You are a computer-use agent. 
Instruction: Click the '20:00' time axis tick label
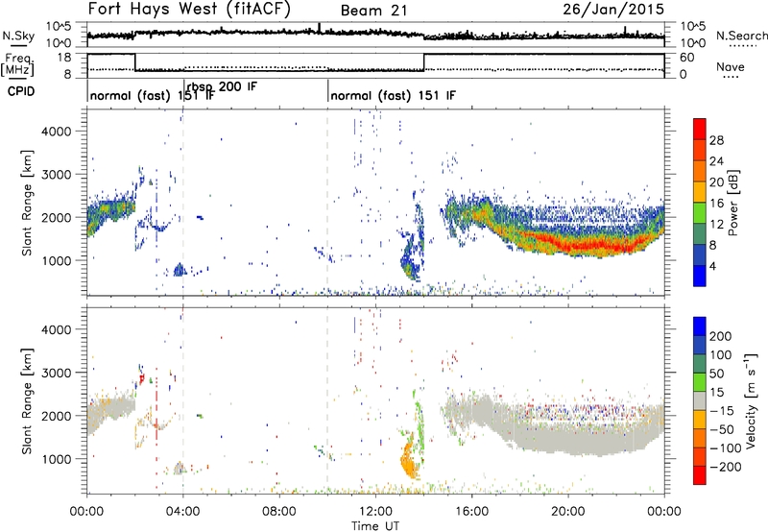568,512
